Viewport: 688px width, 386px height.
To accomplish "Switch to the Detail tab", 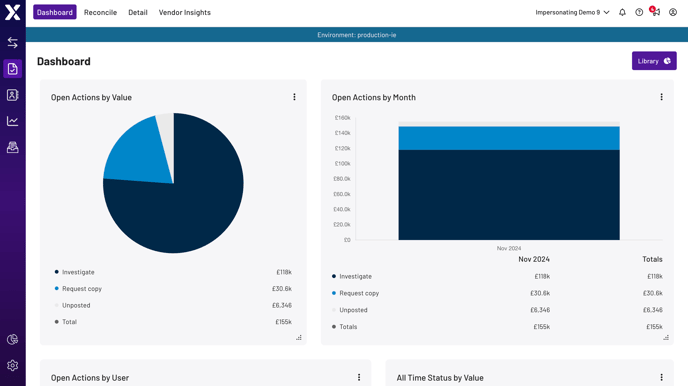I will click(138, 12).
